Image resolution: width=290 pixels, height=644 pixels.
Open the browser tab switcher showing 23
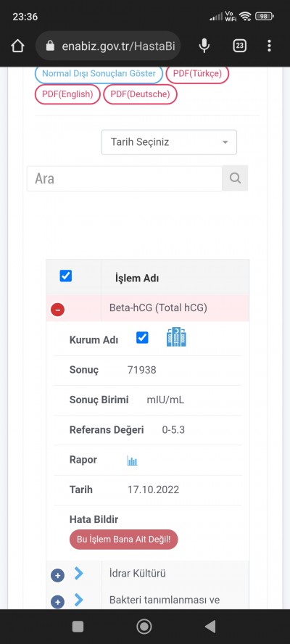click(x=240, y=46)
